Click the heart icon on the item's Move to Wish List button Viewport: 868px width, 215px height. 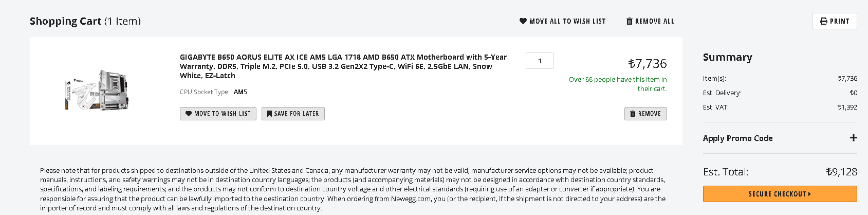[189, 114]
